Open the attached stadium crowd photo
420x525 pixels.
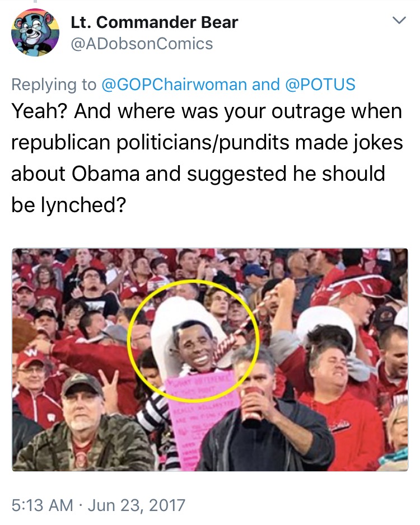point(210,359)
